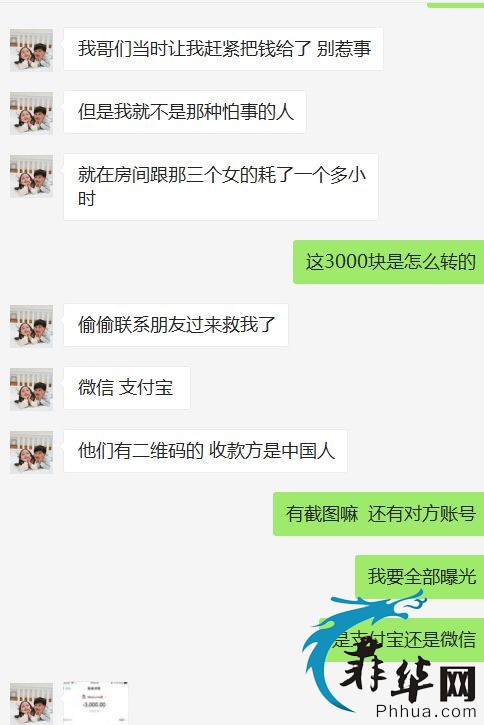Viewport: 484px width, 725px height.
Task: Click avatar beside 我哥们当时让我赶紧把钱给了 message
Action: [x=31, y=50]
